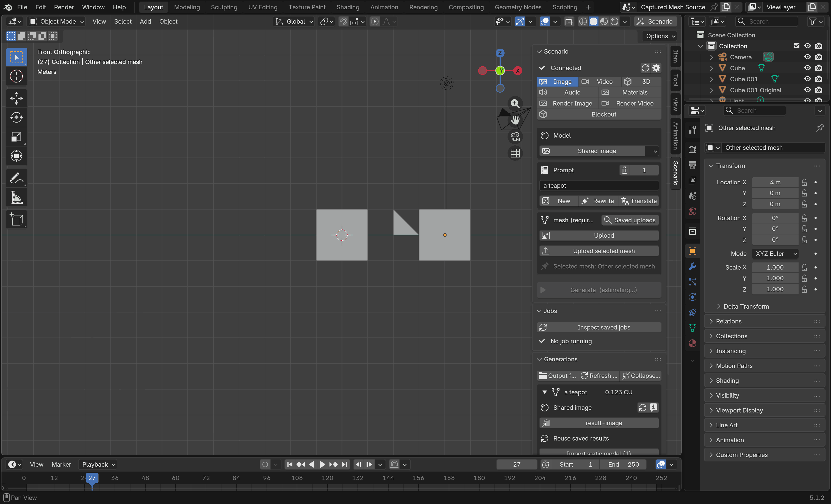Hide Cube in viewport via eye icon

coord(807,68)
